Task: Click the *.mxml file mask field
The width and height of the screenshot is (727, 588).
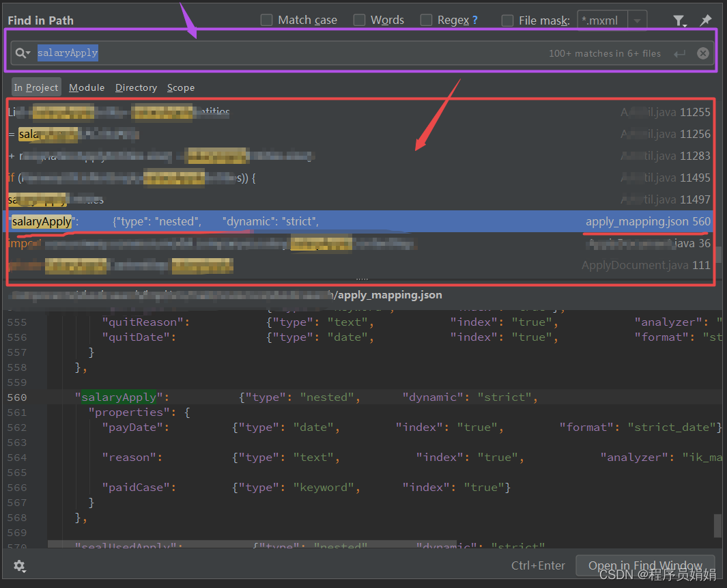Action: click(603, 20)
